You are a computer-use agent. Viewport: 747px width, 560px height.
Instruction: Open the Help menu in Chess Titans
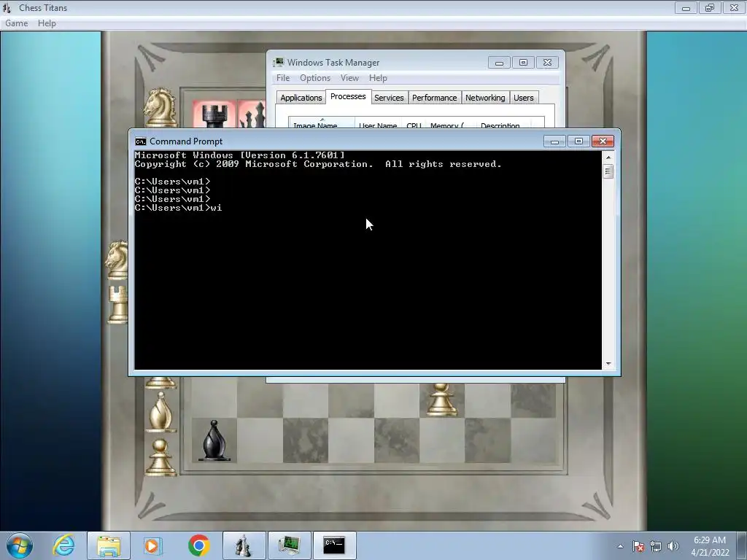[x=47, y=23]
